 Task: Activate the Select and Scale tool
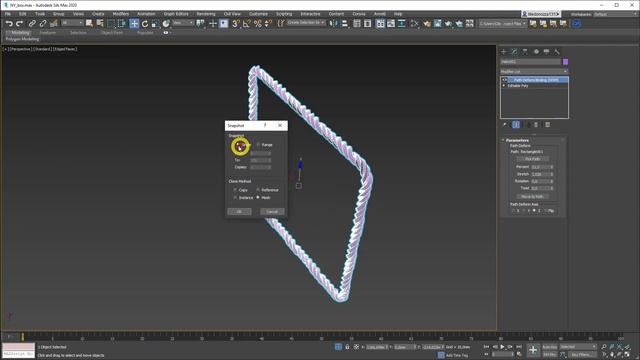[x=156, y=24]
